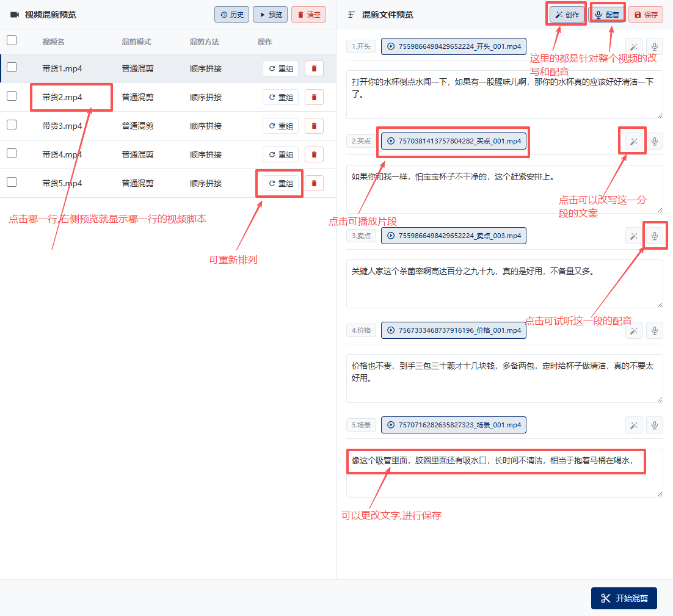Viewport: 673px width, 616px height.
Task: Preview voice of 3.卖点 with microphone icon
Action: 655,236
